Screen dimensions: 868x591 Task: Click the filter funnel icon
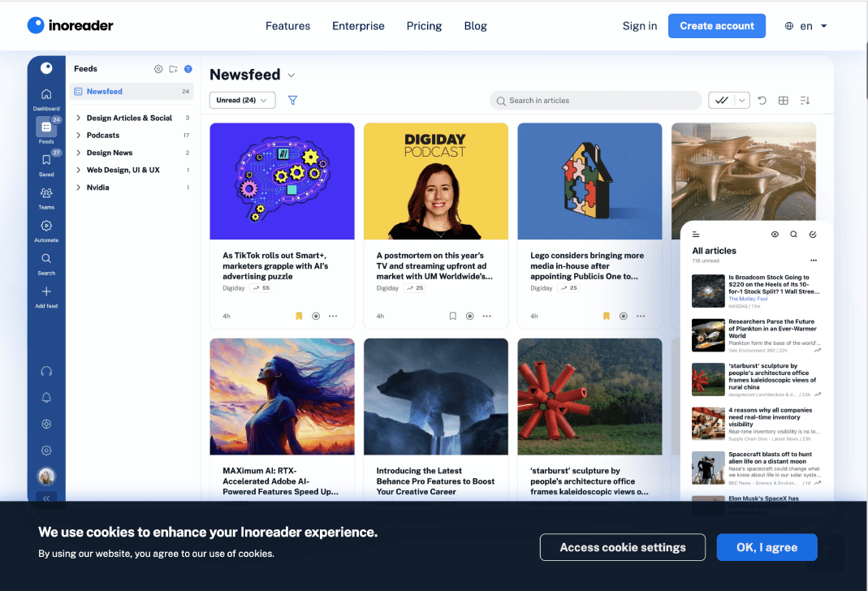point(293,100)
